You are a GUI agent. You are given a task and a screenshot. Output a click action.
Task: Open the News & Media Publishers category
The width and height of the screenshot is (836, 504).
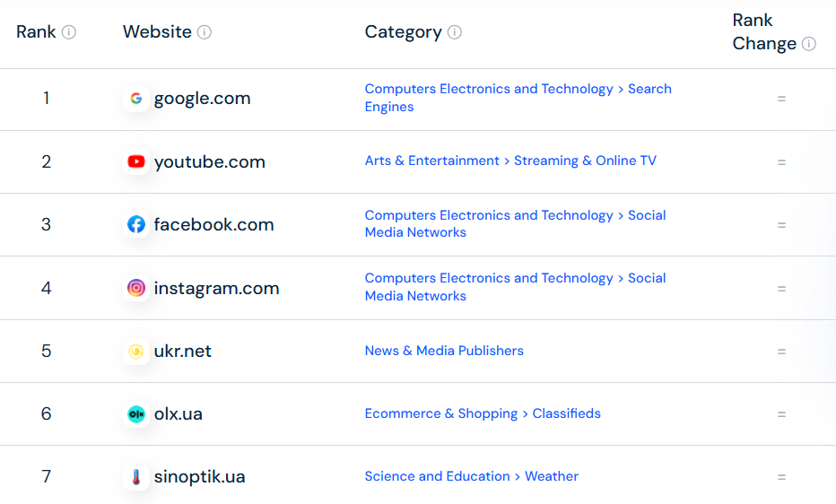click(444, 351)
